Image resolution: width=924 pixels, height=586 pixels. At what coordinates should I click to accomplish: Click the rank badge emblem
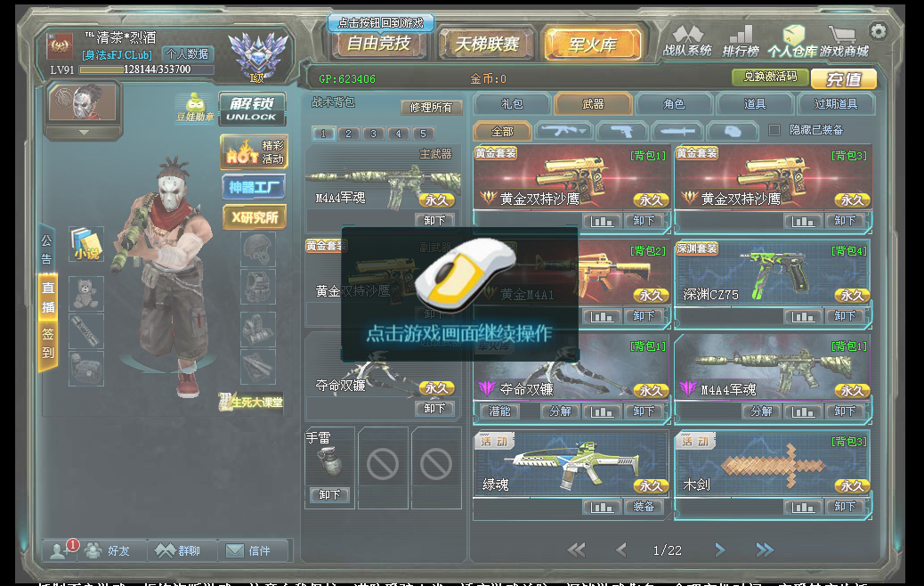[x=258, y=57]
